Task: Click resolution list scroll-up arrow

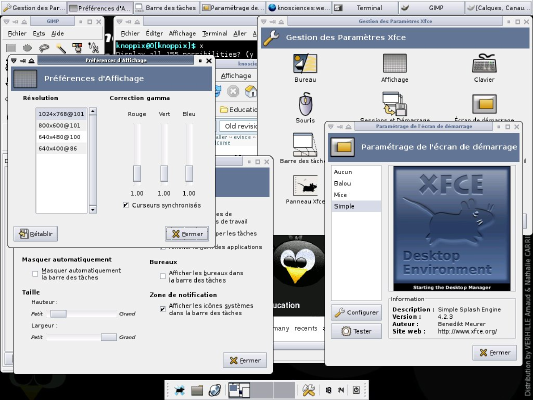Action: tap(92, 111)
